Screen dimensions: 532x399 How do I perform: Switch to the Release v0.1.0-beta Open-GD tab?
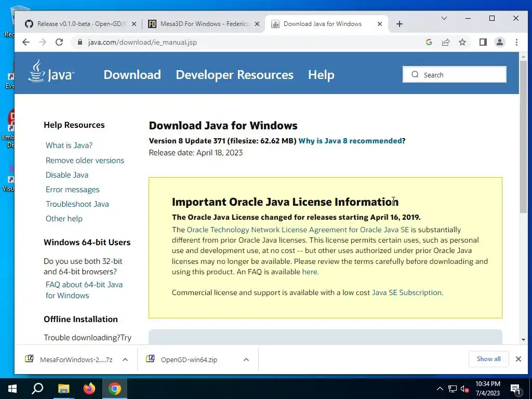(x=81, y=24)
